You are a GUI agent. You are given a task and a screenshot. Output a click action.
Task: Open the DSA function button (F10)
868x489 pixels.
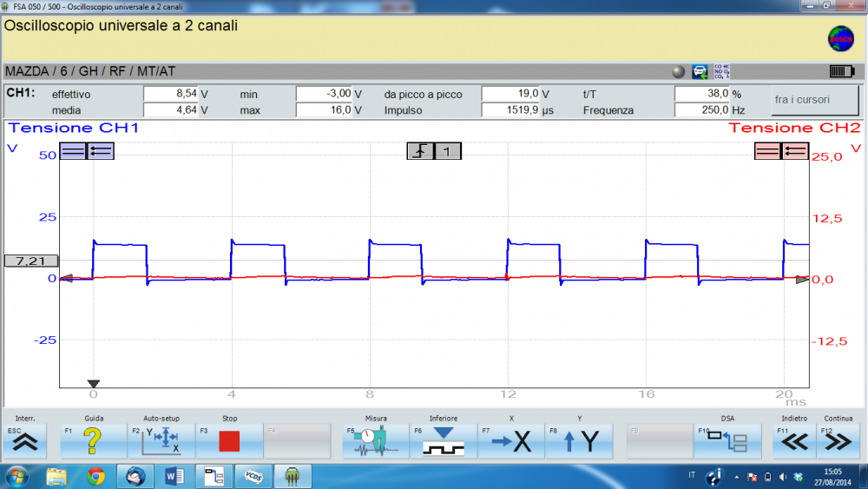point(727,441)
